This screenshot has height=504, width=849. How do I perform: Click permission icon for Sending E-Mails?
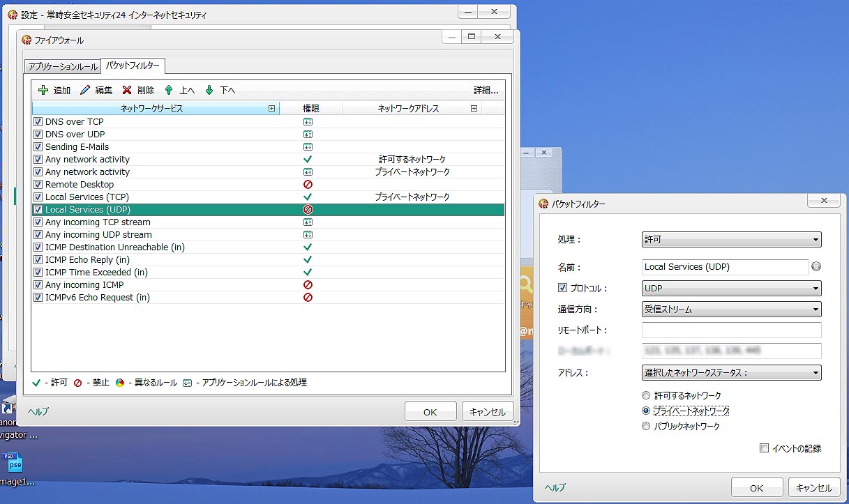coord(308,147)
